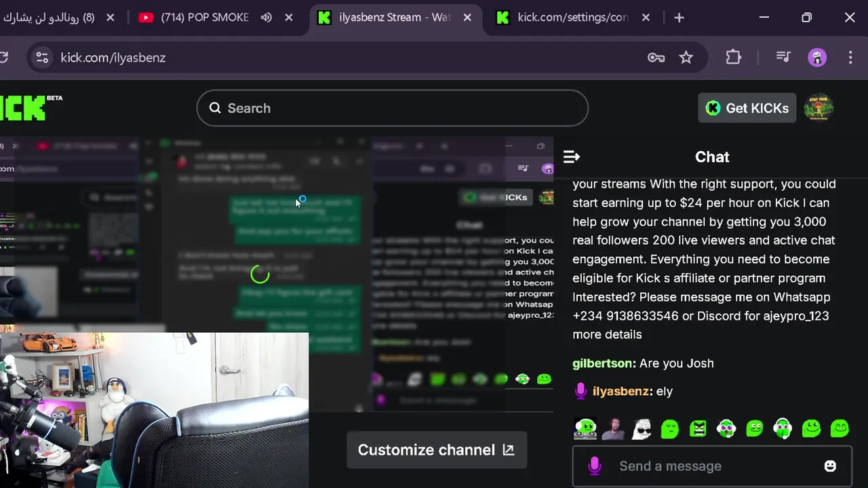The height and width of the screenshot is (488, 868).
Task: Open the Kick user avatar menu
Action: click(x=818, y=108)
